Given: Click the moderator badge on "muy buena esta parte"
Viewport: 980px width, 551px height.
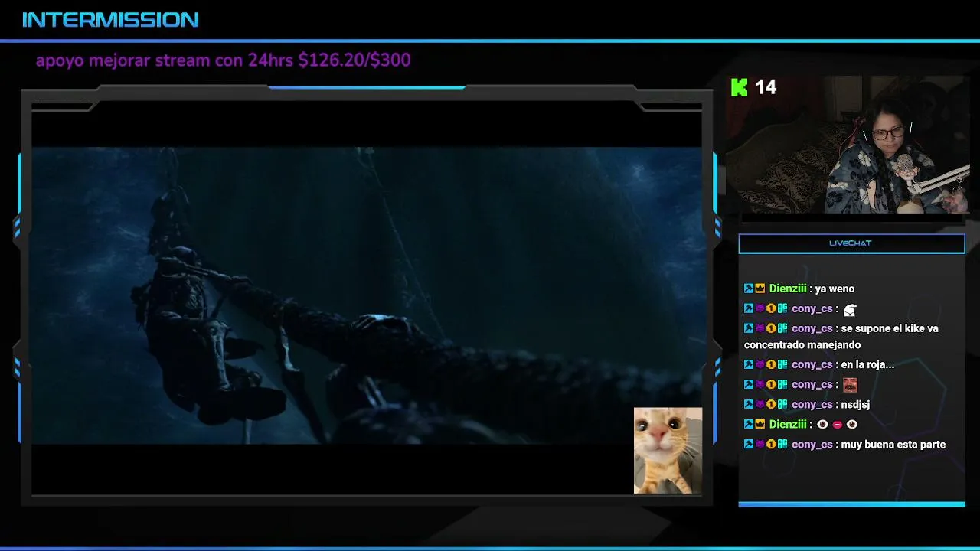Looking at the screenshot, I should (x=749, y=444).
